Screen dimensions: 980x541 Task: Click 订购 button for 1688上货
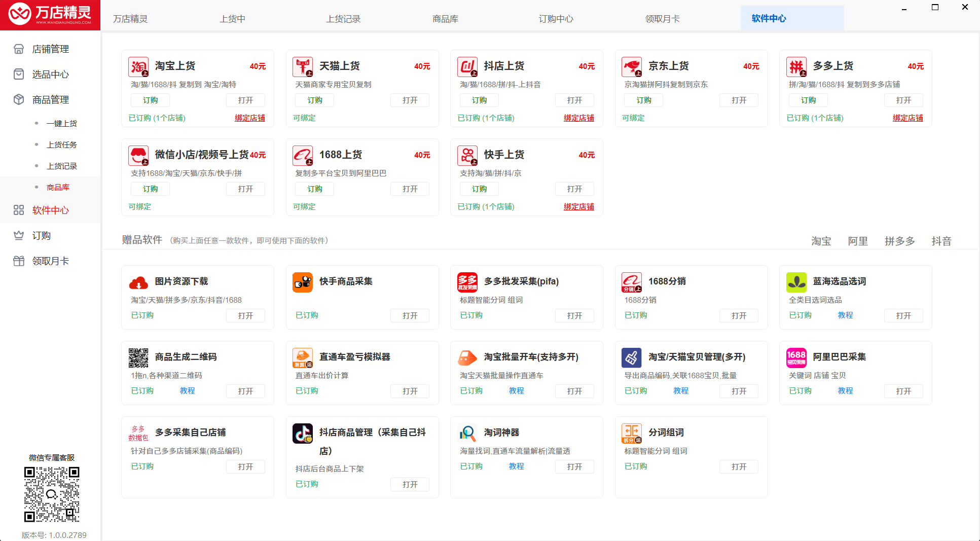(315, 189)
